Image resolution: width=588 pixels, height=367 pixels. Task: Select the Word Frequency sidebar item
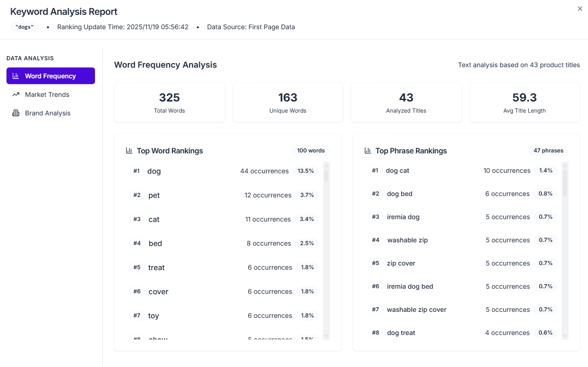[51, 76]
